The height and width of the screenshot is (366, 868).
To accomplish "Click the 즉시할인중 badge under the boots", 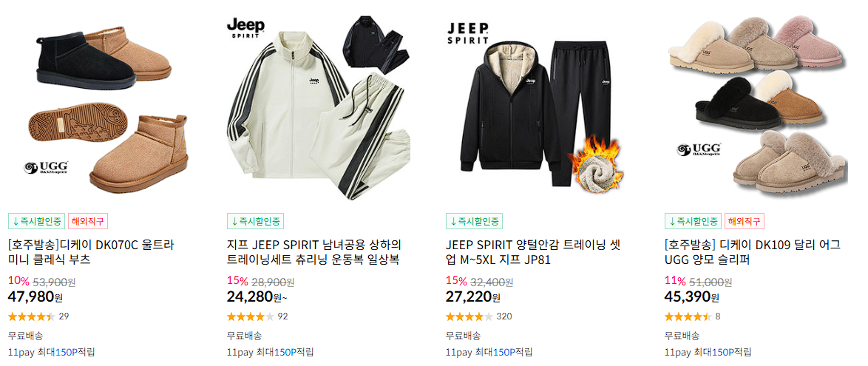I will point(37,221).
